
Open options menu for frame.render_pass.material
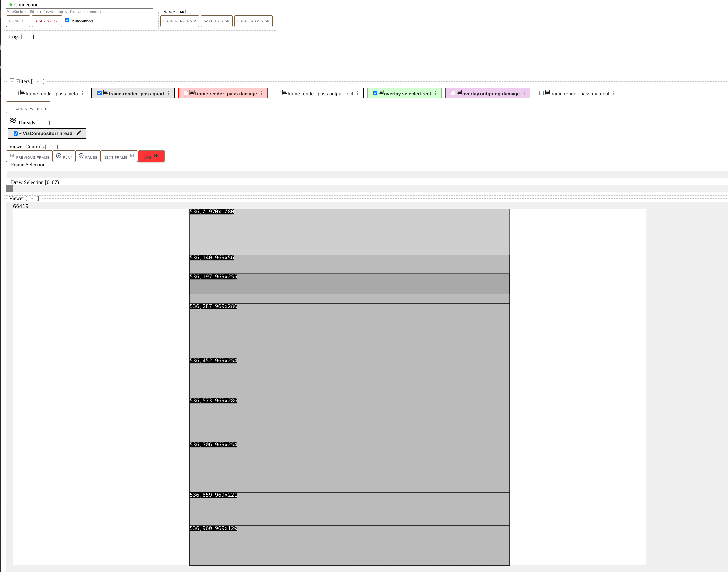[x=613, y=94]
